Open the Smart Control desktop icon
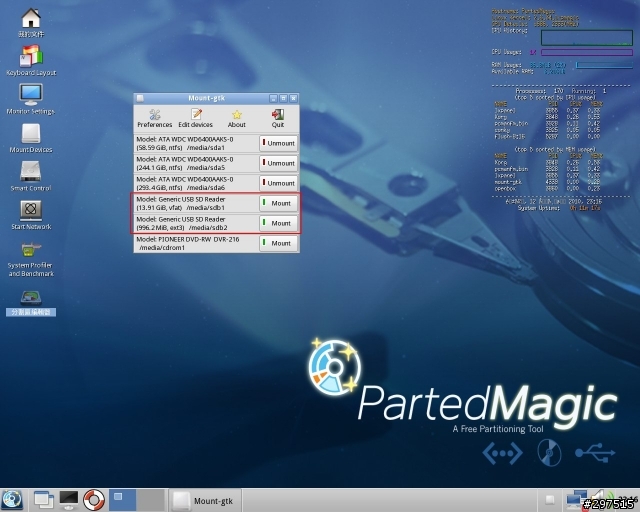The image size is (640, 512). click(x=31, y=176)
